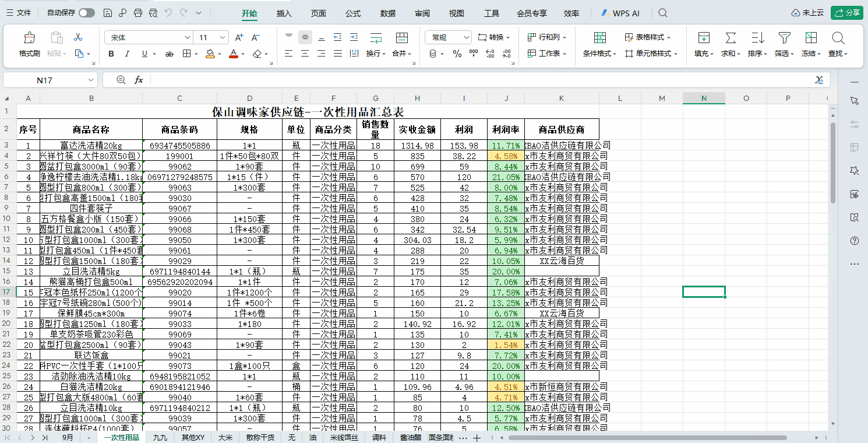The image size is (868, 443).
Task: Click the AutoSum (求和) sigma icon
Action: pos(731,38)
